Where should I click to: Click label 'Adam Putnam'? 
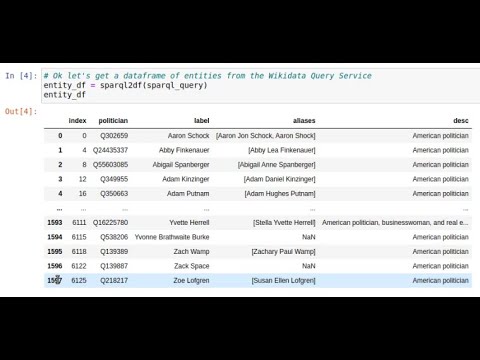pos(188,194)
